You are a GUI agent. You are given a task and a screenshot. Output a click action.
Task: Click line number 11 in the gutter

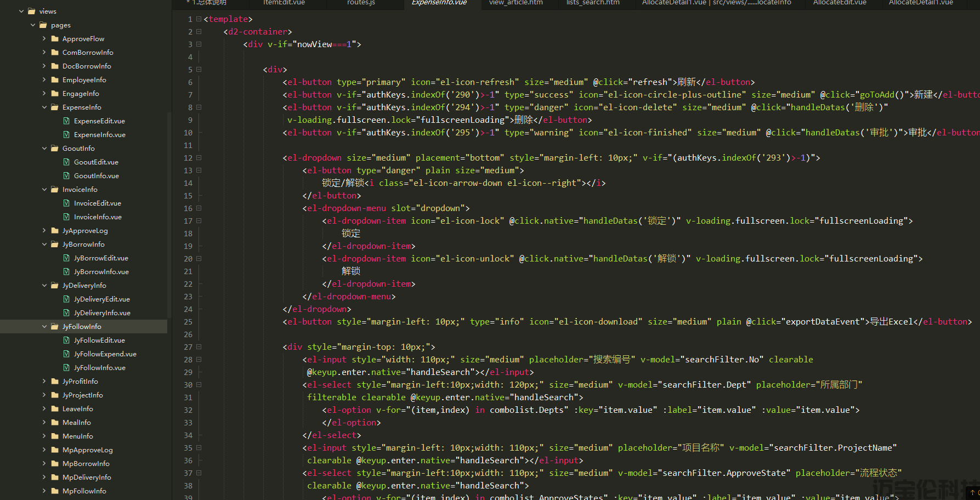188,146
